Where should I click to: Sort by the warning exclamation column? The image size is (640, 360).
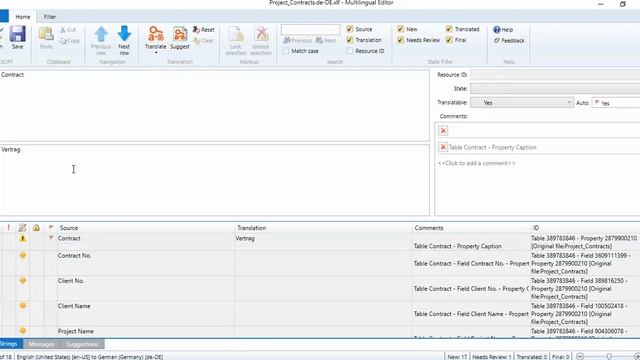tap(9, 228)
